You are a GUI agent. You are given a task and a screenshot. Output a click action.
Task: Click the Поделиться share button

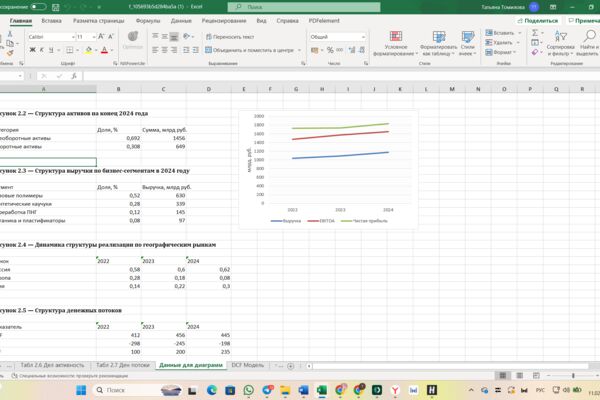click(x=538, y=21)
